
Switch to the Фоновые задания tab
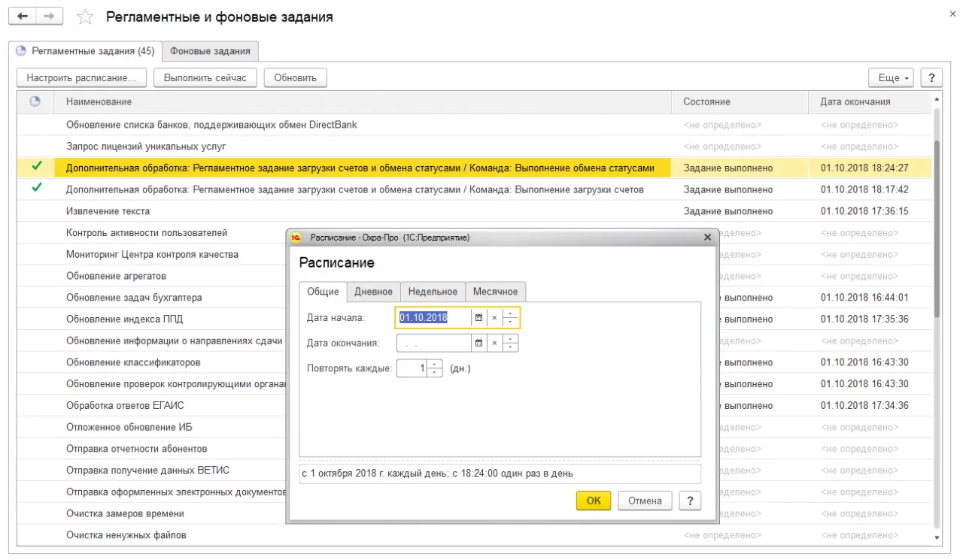(210, 51)
